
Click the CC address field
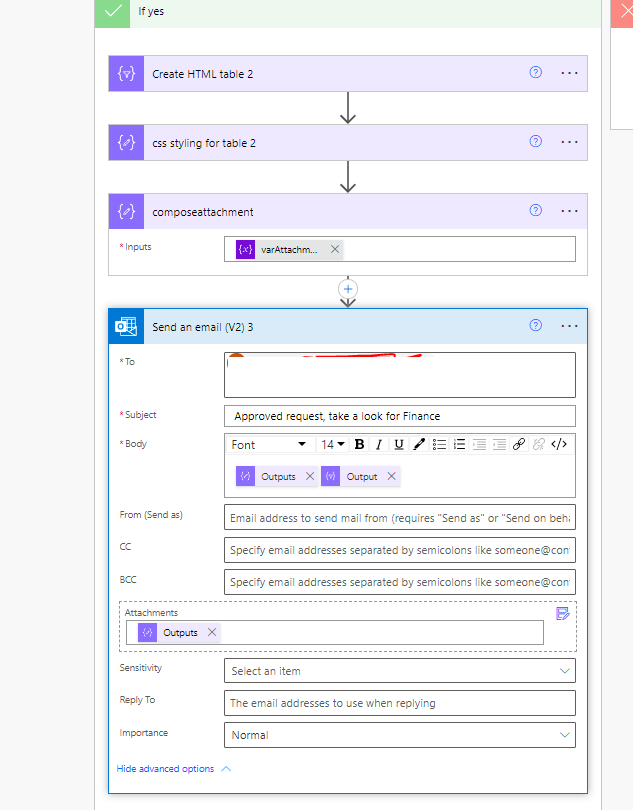(x=399, y=550)
